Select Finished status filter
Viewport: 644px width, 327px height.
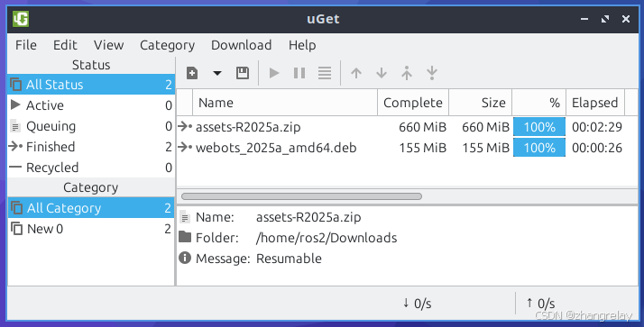pos(91,147)
